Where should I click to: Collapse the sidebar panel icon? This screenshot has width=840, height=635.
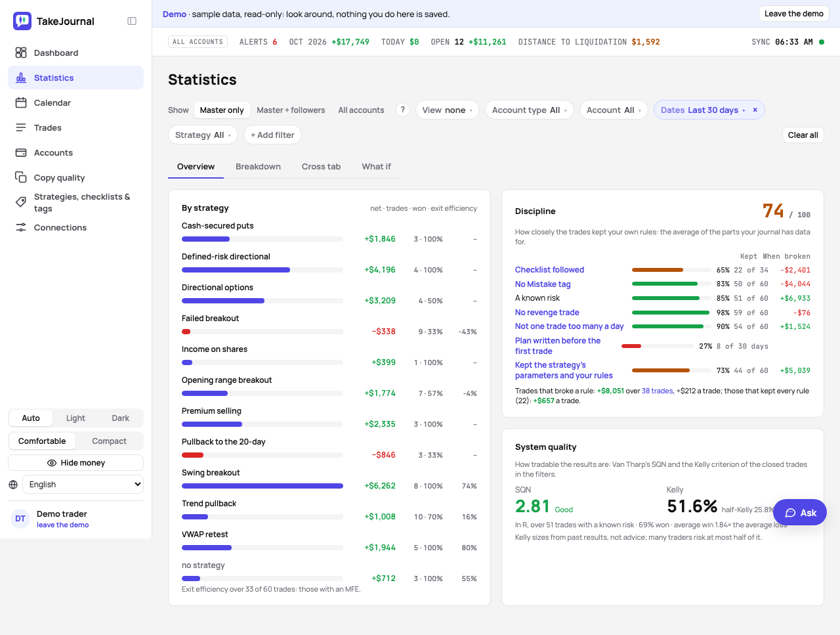[132, 21]
